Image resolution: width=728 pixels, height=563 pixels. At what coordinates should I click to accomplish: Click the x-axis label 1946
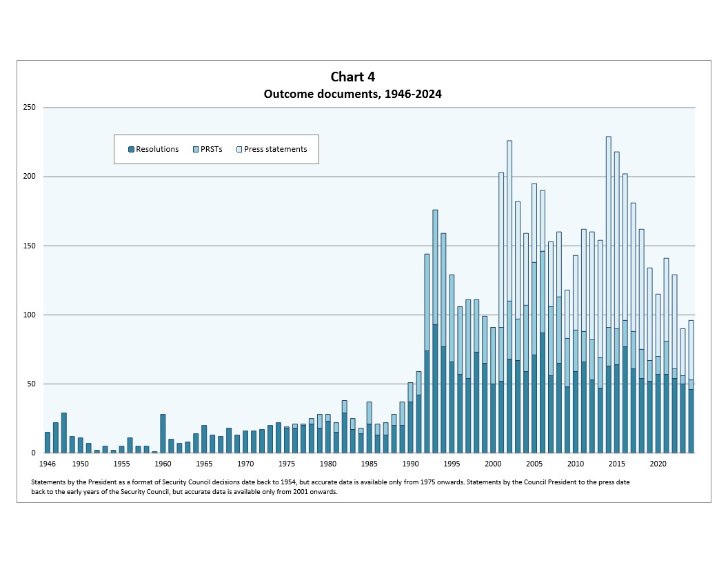[x=48, y=464]
